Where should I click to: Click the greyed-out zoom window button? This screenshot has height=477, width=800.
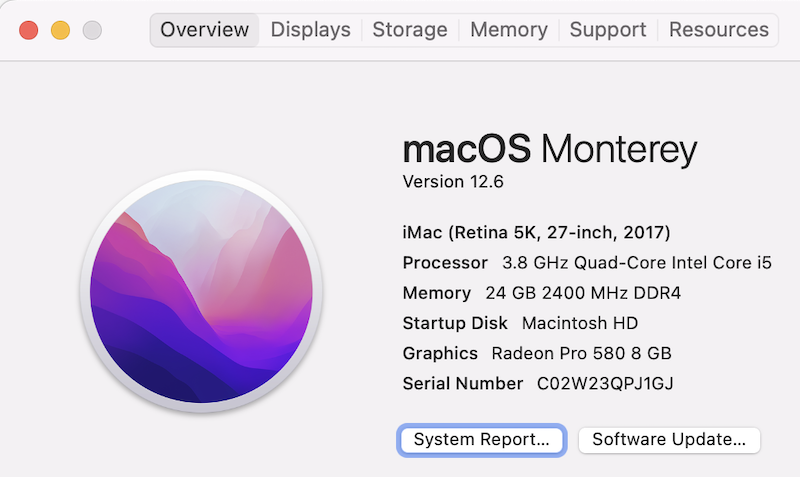pos(92,30)
